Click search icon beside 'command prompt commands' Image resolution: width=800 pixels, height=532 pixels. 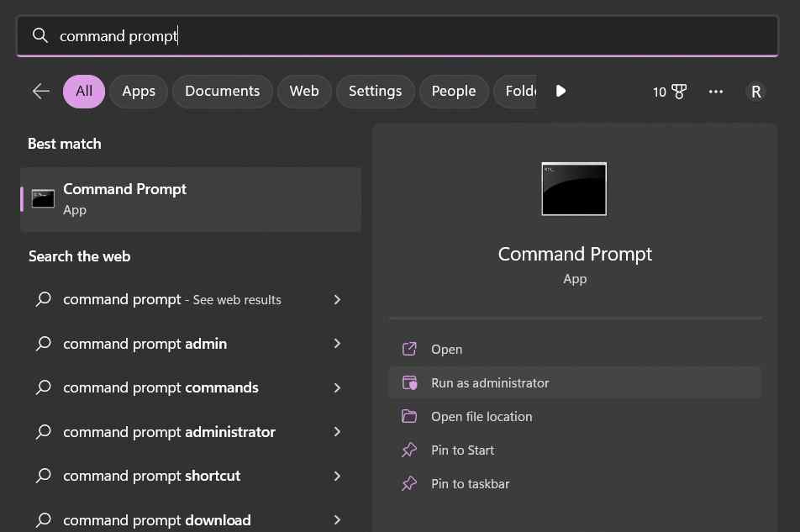(44, 387)
